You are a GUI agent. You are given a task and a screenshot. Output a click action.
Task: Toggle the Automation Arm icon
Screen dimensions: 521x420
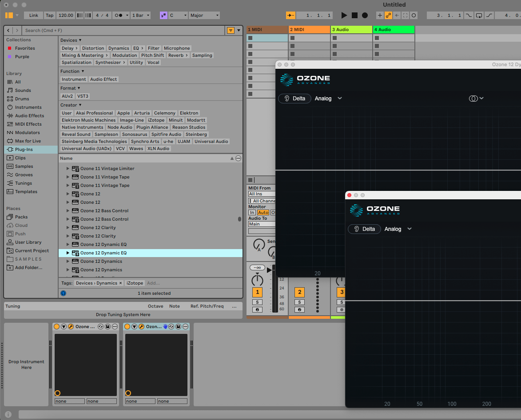[388, 15]
